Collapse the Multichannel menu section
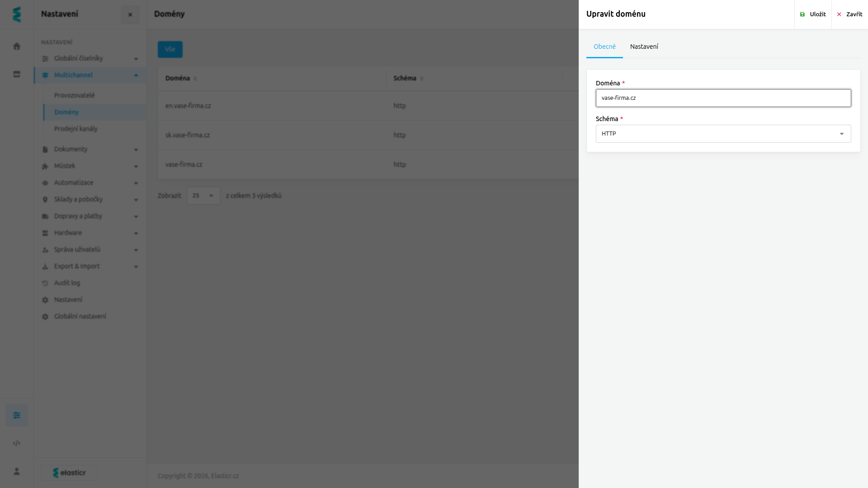Image resolution: width=868 pixels, height=488 pixels. pos(90,75)
